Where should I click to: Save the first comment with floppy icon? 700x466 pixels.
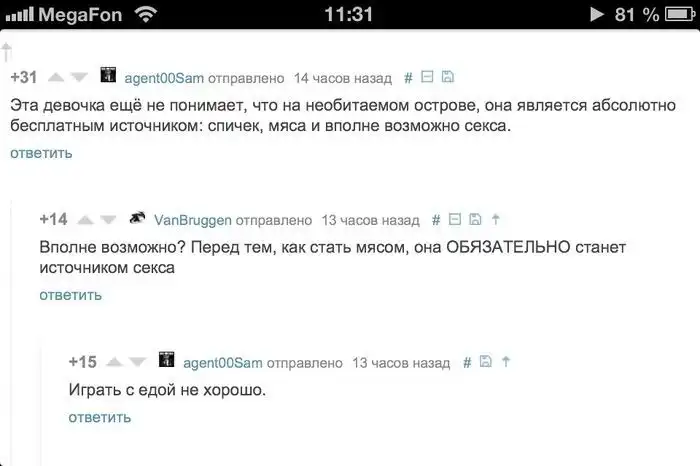(448, 77)
